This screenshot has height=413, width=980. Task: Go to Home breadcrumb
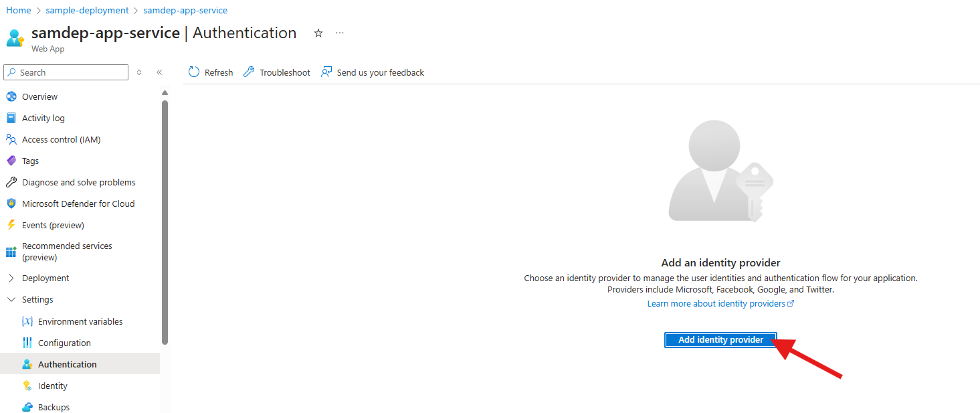(x=19, y=10)
